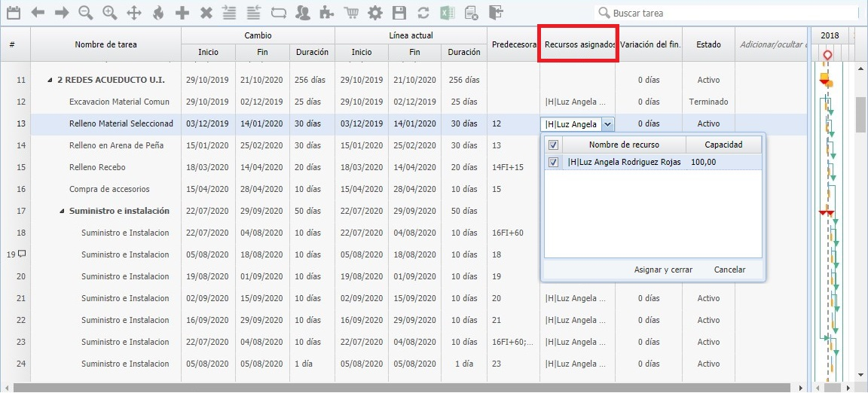Add a new task with plus icon
Screen dimensions: 868x393
(x=182, y=13)
